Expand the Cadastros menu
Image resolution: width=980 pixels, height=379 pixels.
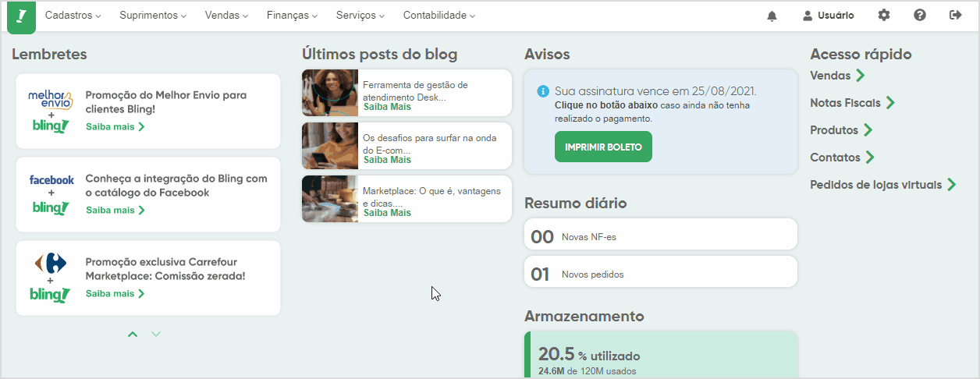[x=73, y=16]
